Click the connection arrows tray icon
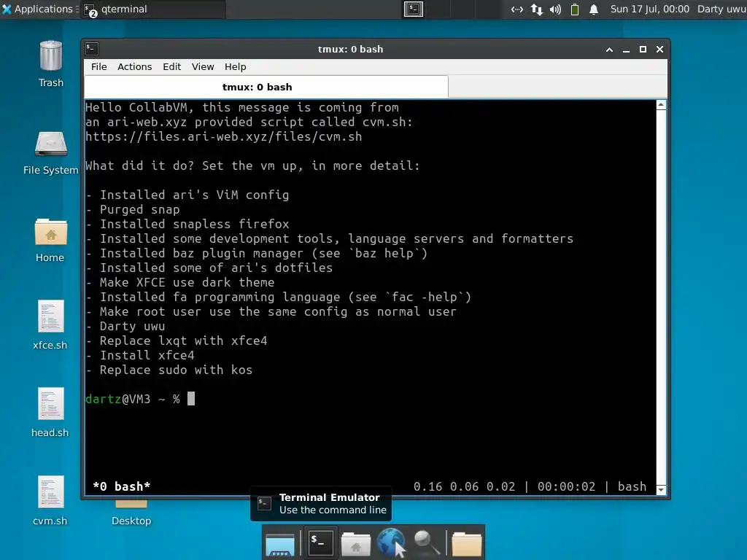The height and width of the screenshot is (560, 747). click(517, 9)
